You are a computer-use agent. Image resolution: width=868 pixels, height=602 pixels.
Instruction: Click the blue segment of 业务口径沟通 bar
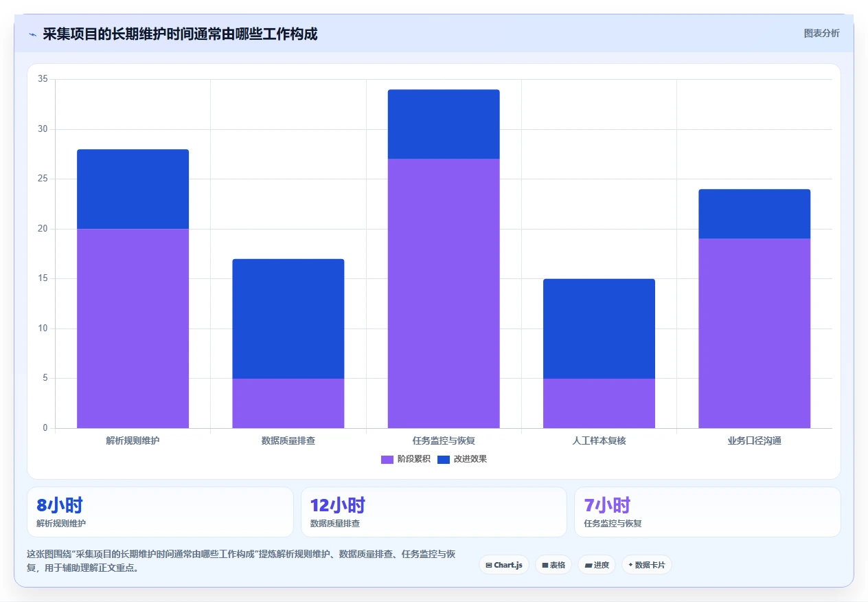click(x=755, y=214)
